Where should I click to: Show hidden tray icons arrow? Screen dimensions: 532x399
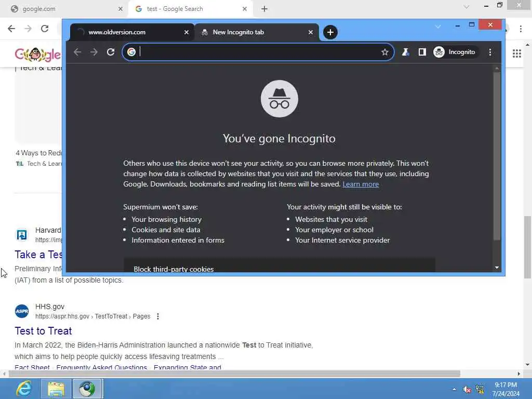click(454, 389)
